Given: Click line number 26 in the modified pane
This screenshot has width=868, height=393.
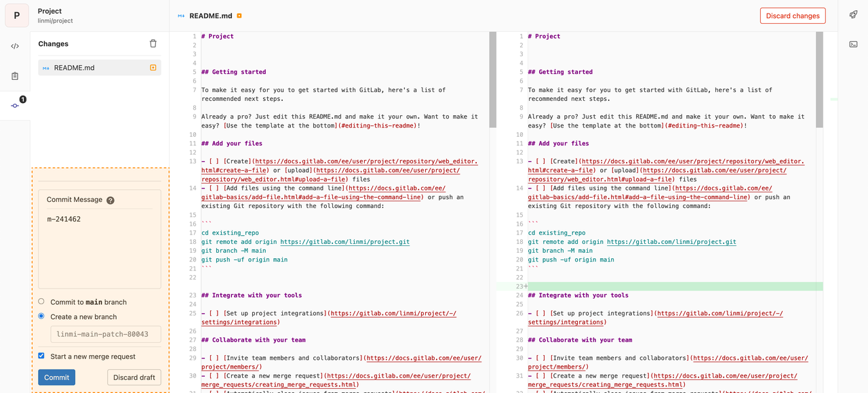Looking at the screenshot, I should [519, 314].
